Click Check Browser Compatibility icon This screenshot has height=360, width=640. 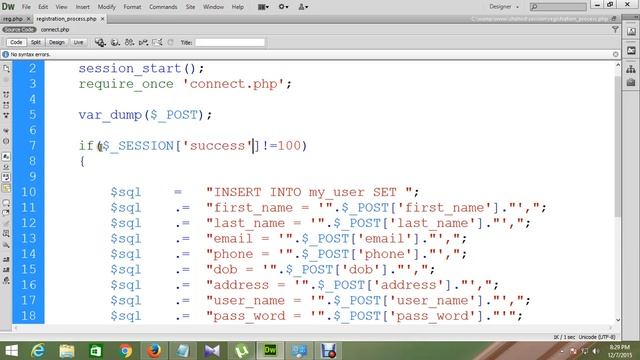(157, 42)
